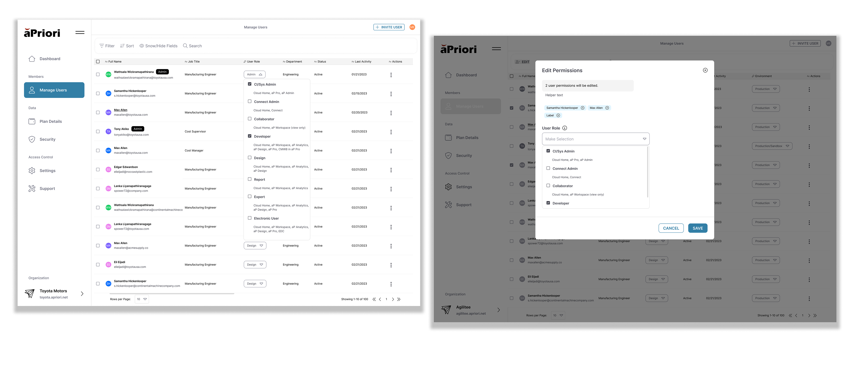Check the Tony Akiko row checkbox
The image size is (868, 379).
pos(98,132)
